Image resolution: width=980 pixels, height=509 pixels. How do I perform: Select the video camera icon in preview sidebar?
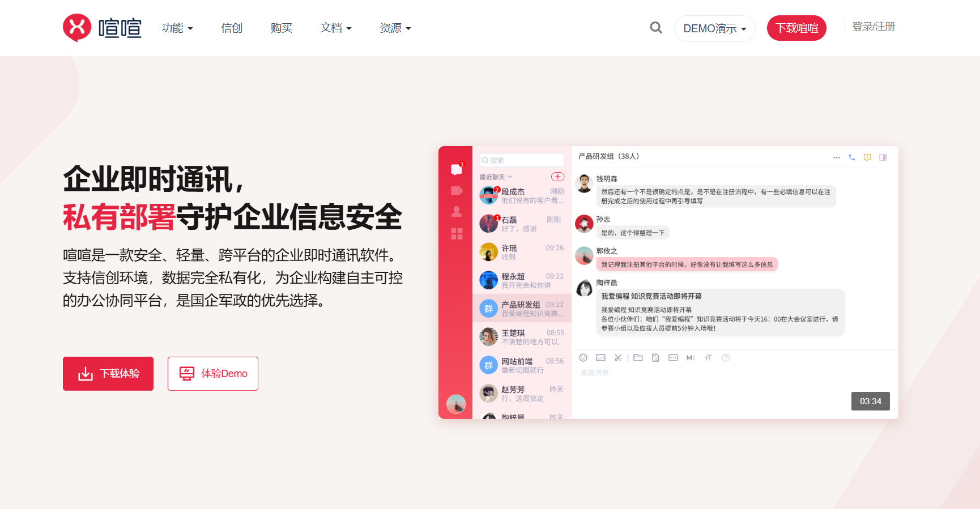pos(457,191)
